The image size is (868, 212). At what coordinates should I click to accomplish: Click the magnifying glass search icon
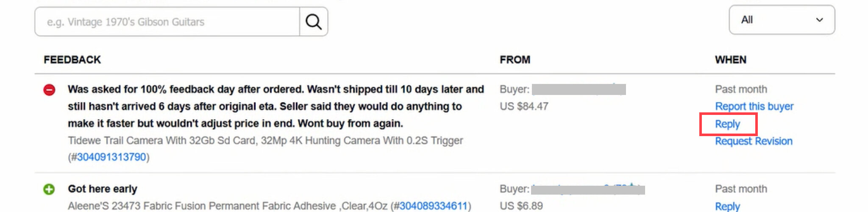[314, 22]
